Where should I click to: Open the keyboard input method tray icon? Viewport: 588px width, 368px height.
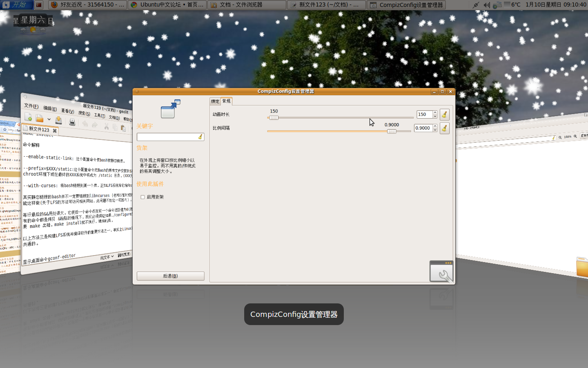coord(497,5)
